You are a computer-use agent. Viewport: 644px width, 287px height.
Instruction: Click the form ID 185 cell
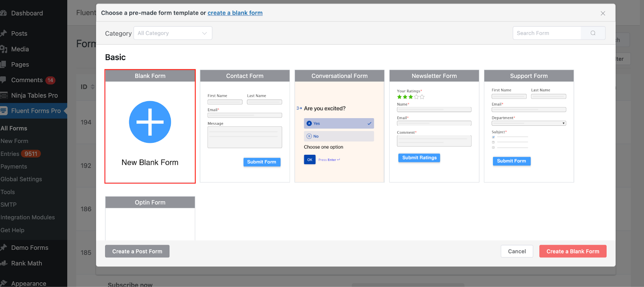pyautogui.click(x=86, y=253)
